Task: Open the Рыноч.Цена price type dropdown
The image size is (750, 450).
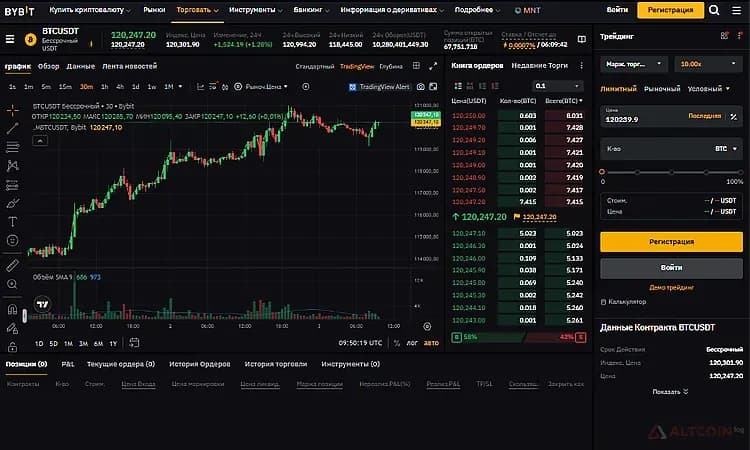Action: click(261, 87)
